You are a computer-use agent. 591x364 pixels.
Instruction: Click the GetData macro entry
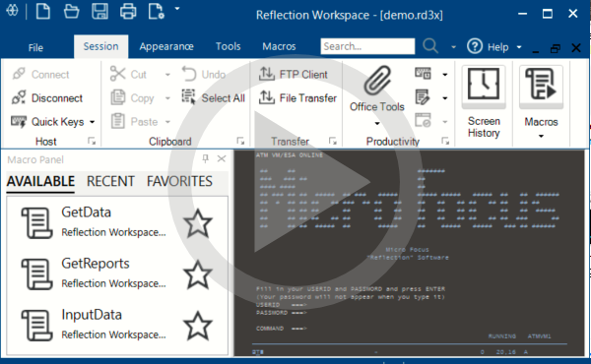tap(117, 222)
